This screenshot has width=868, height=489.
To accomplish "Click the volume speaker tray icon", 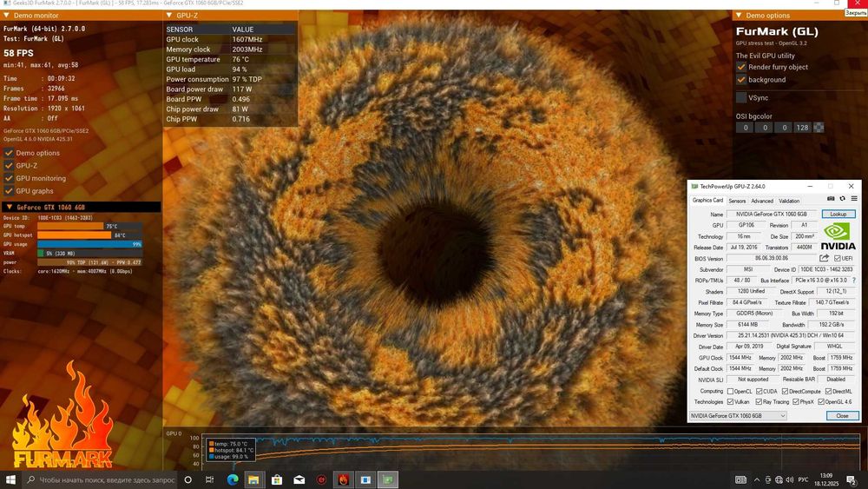I will click(789, 479).
